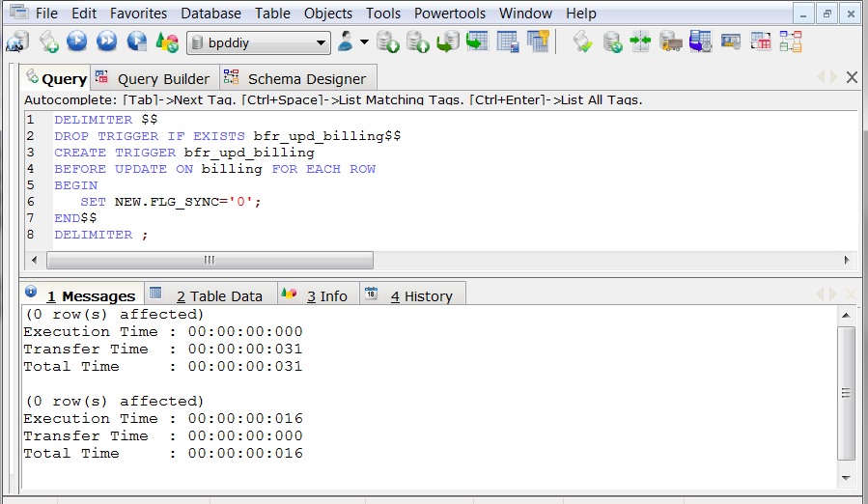Select the 2 Table Data tab
Screen dimensions: 868x504
210,295
